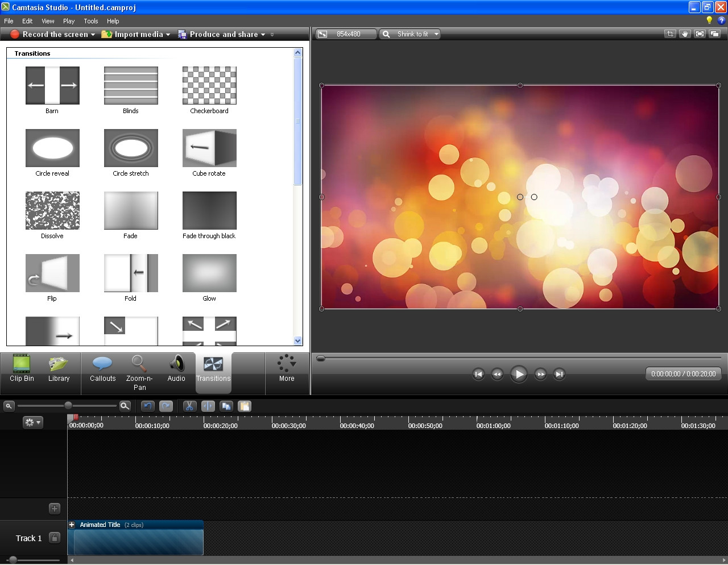
Task: Open the Callouts panel
Action: click(x=102, y=369)
